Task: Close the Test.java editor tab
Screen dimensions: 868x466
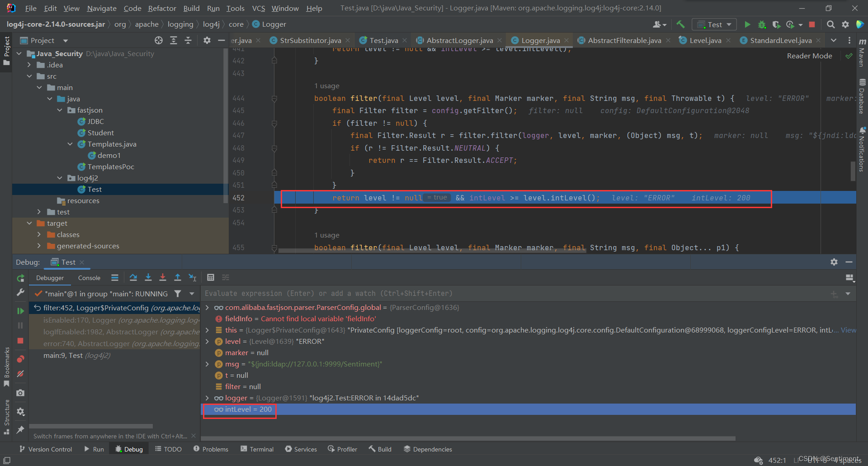Action: 404,40
